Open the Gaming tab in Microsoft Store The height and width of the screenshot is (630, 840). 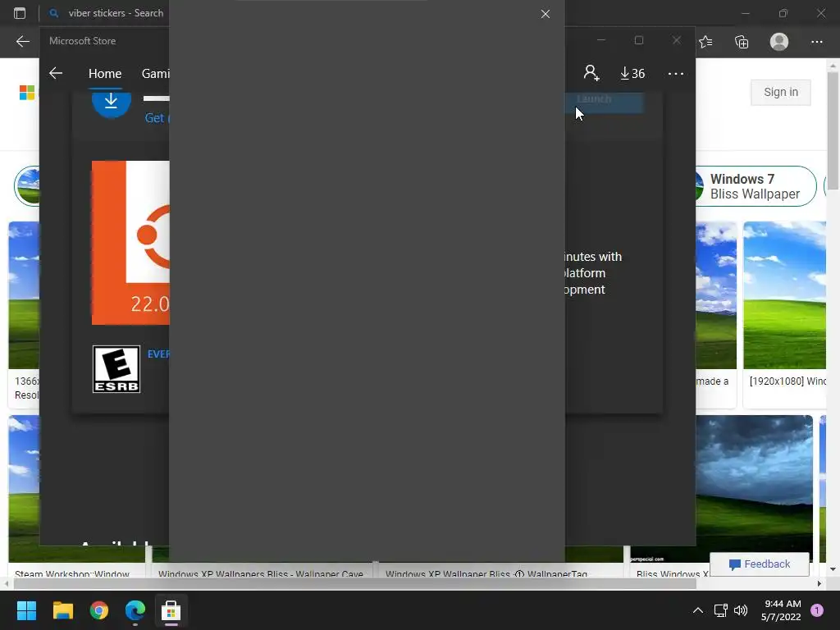pos(155,73)
